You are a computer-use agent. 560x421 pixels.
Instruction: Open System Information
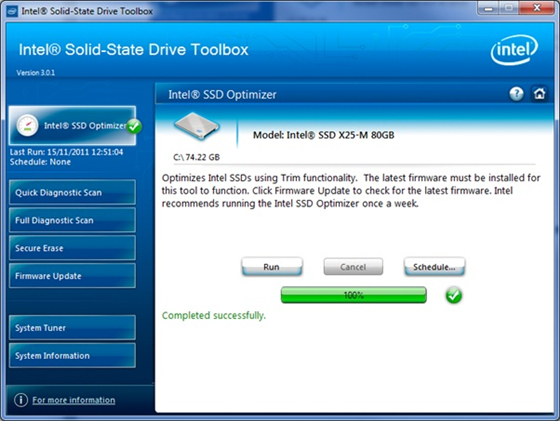click(72, 355)
